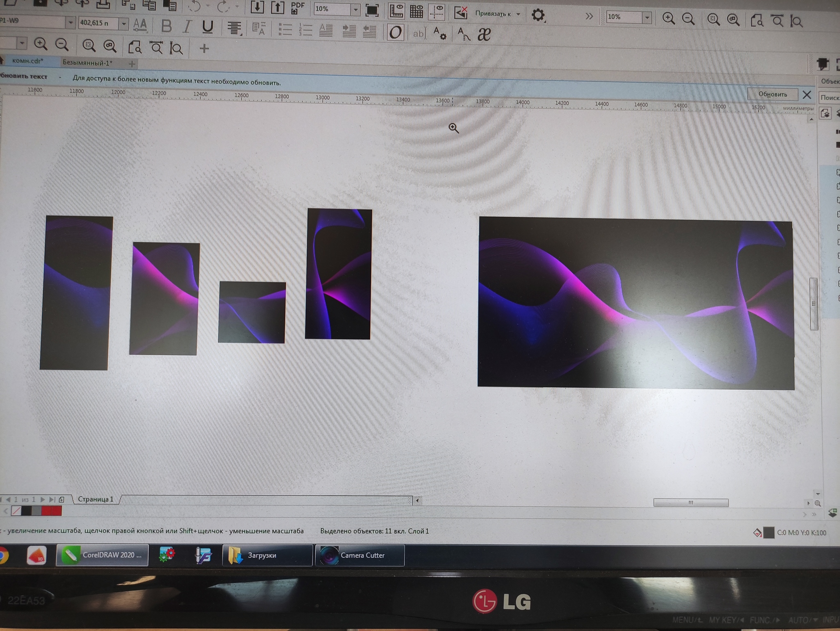
Task: Toggle the bulleted list
Action: coord(285,30)
